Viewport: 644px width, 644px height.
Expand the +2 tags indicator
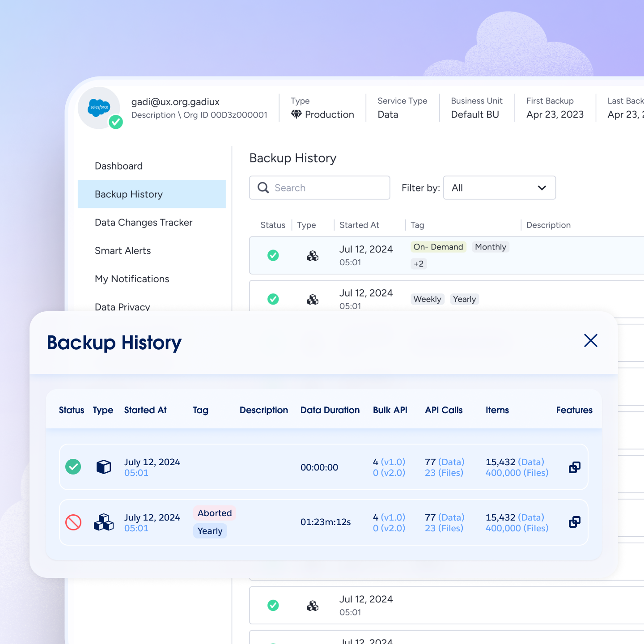click(x=419, y=264)
